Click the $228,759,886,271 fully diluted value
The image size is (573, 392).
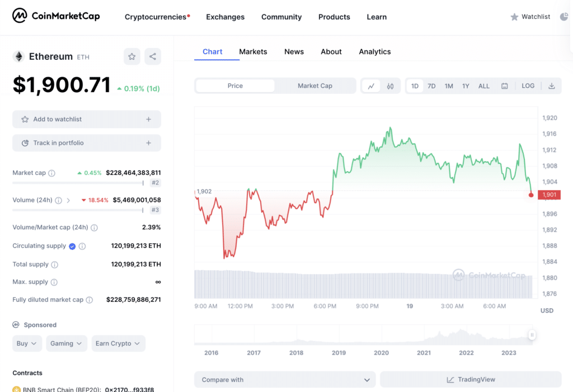(133, 300)
